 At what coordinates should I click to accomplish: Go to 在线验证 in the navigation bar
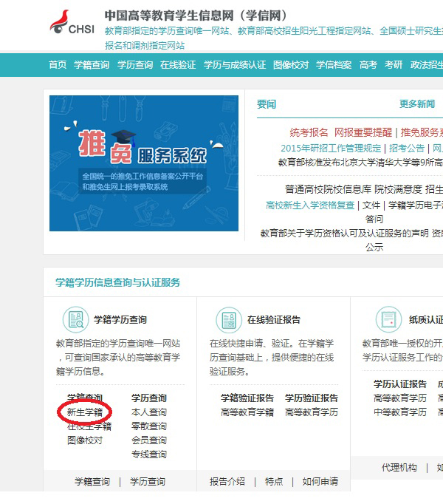178,65
